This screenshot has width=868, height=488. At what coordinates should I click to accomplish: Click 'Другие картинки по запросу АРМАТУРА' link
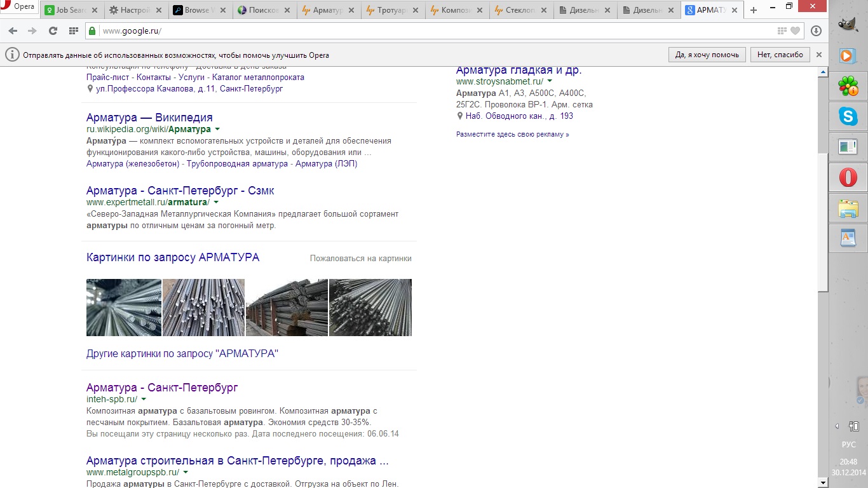(x=182, y=354)
